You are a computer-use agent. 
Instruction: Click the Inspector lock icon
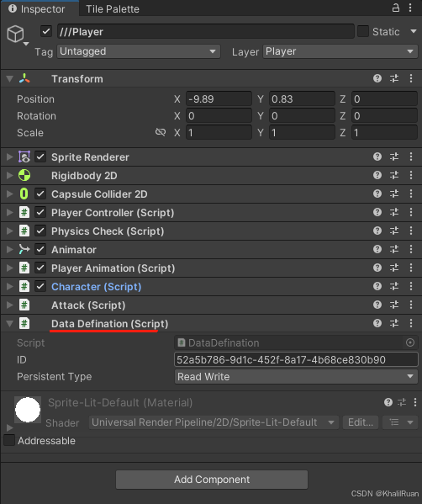pos(396,8)
